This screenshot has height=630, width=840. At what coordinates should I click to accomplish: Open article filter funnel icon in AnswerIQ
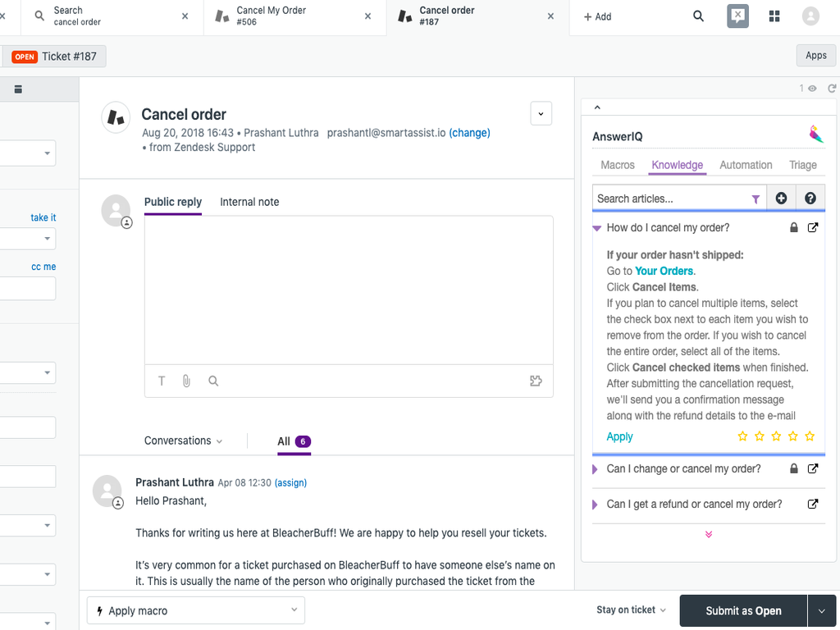pyautogui.click(x=756, y=199)
